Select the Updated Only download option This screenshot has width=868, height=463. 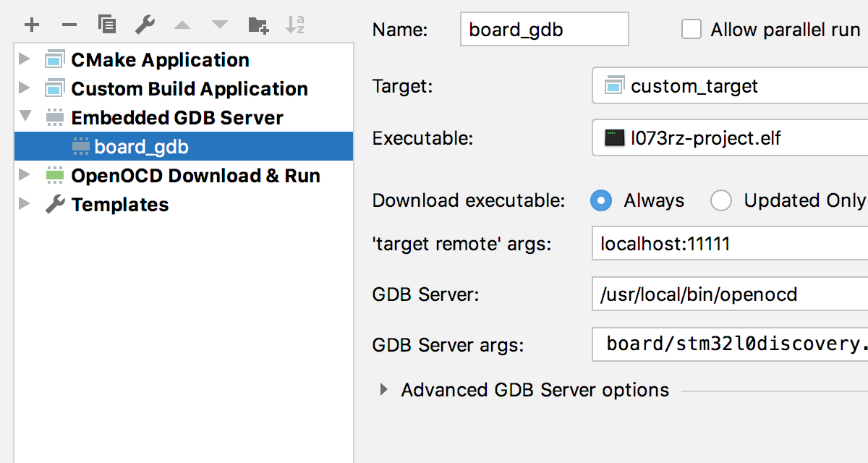(x=721, y=200)
